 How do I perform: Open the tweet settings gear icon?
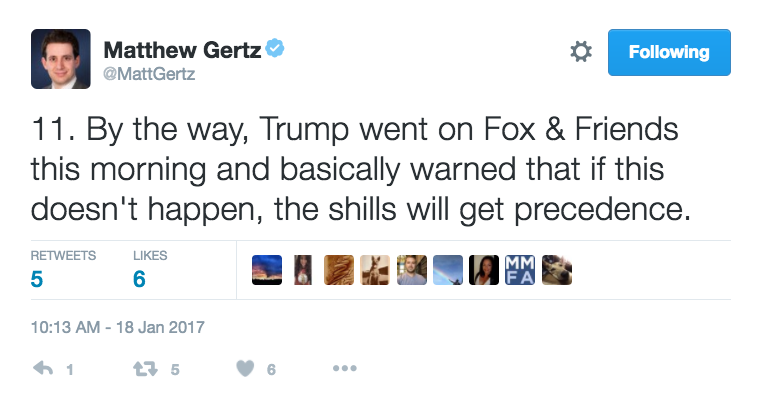pyautogui.click(x=580, y=52)
